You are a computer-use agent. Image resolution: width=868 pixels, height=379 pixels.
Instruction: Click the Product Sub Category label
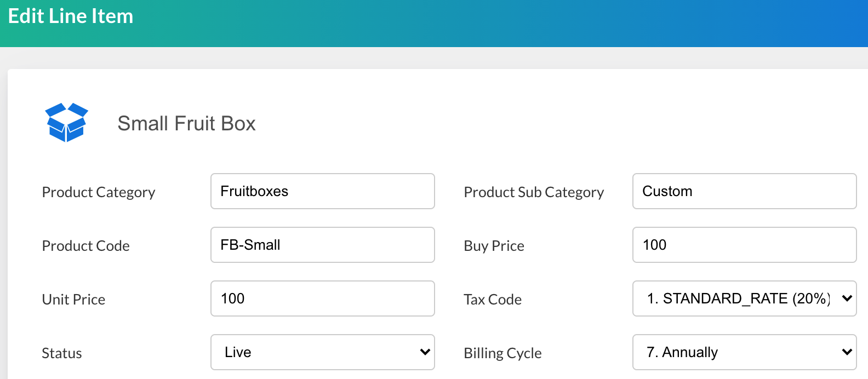[x=533, y=192]
